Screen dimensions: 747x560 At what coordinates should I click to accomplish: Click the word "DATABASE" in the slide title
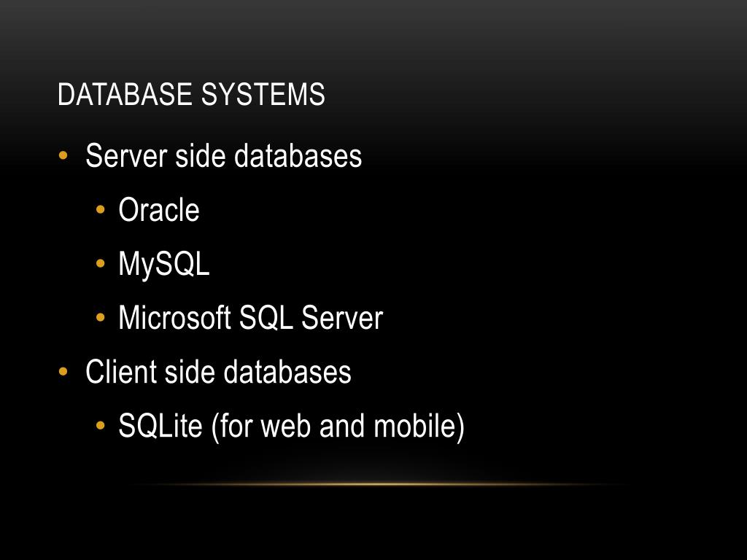coord(125,94)
